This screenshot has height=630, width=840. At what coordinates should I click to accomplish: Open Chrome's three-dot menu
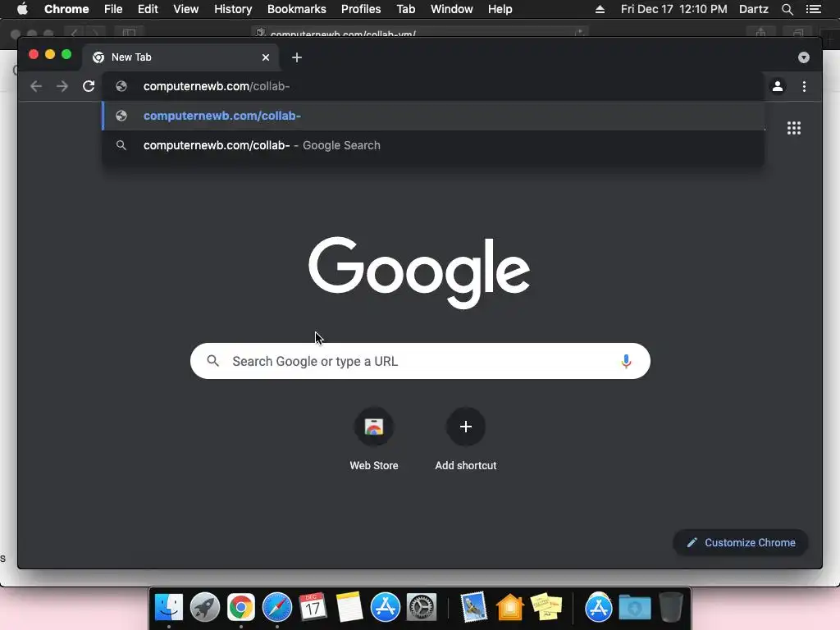pos(804,86)
